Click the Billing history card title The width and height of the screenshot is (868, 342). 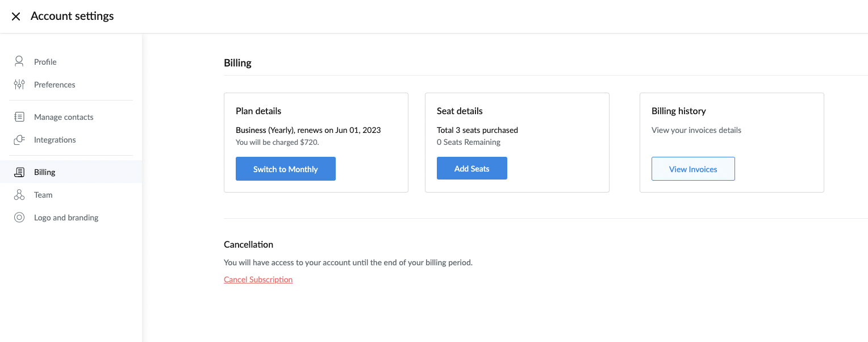[x=679, y=111]
